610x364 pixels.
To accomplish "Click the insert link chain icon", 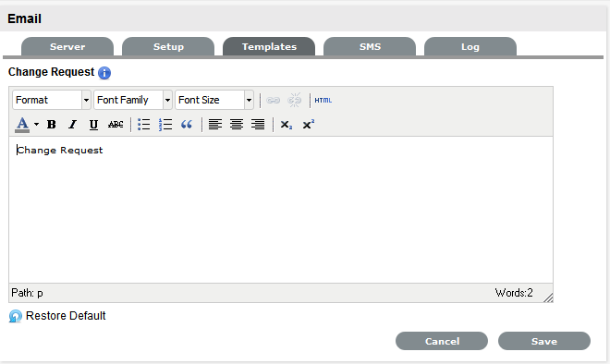I will (x=273, y=101).
